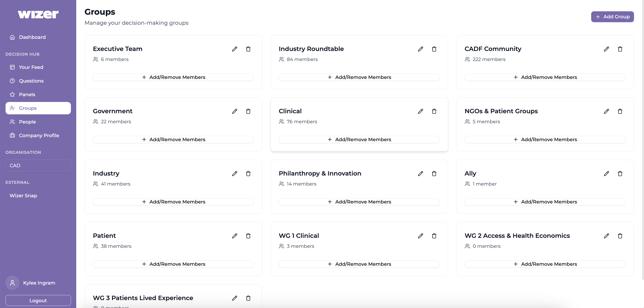Click the Add Group button
The height and width of the screenshot is (308, 644).
click(x=612, y=17)
